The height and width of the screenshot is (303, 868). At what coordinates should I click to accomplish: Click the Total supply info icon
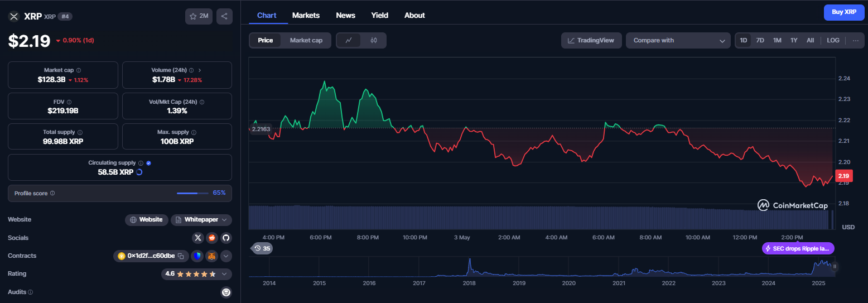point(80,132)
